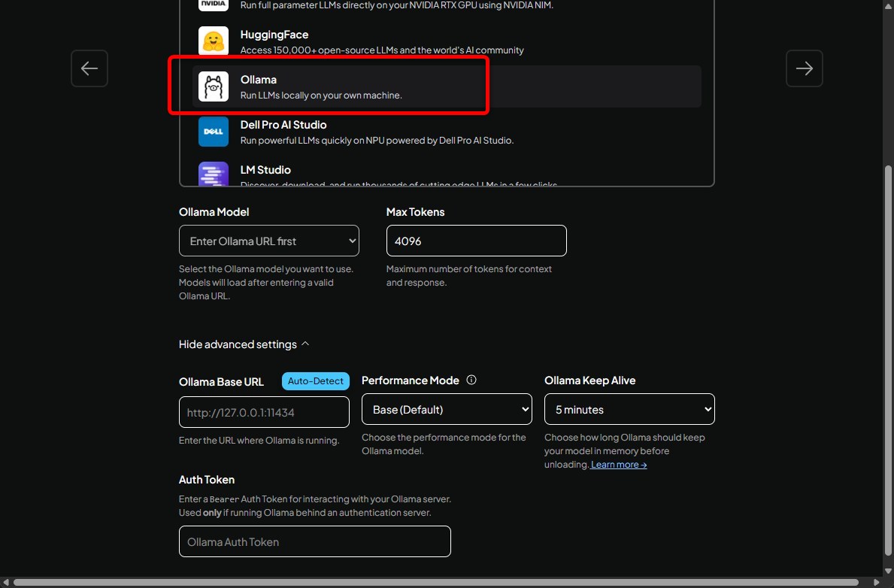Focus the Max Tokens input field

[476, 241]
